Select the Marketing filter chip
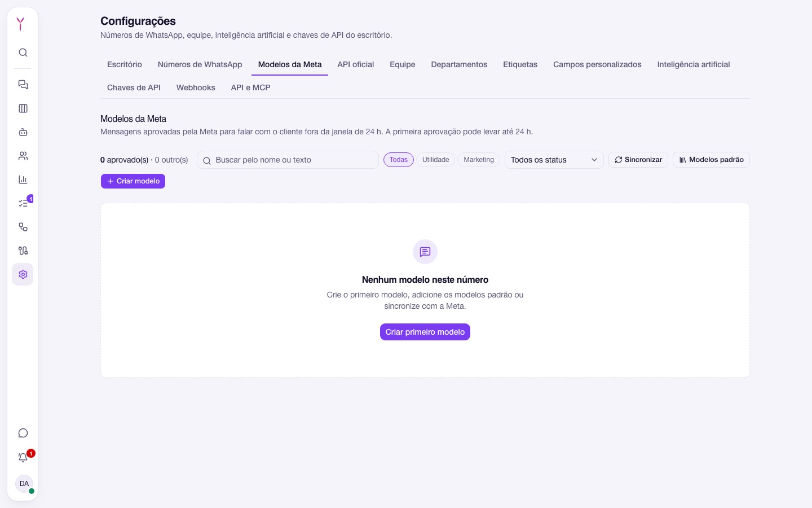Screen dimensions: 812x508 coord(479,160)
